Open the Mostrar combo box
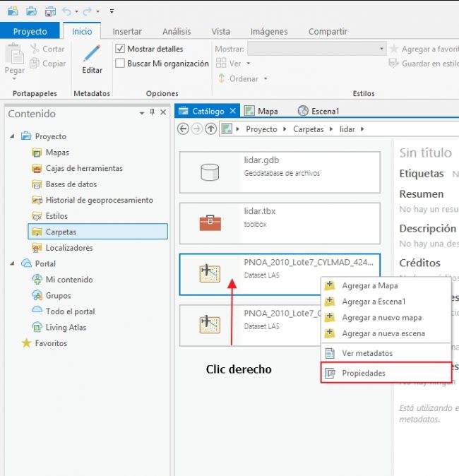459x476 pixels. (316, 49)
